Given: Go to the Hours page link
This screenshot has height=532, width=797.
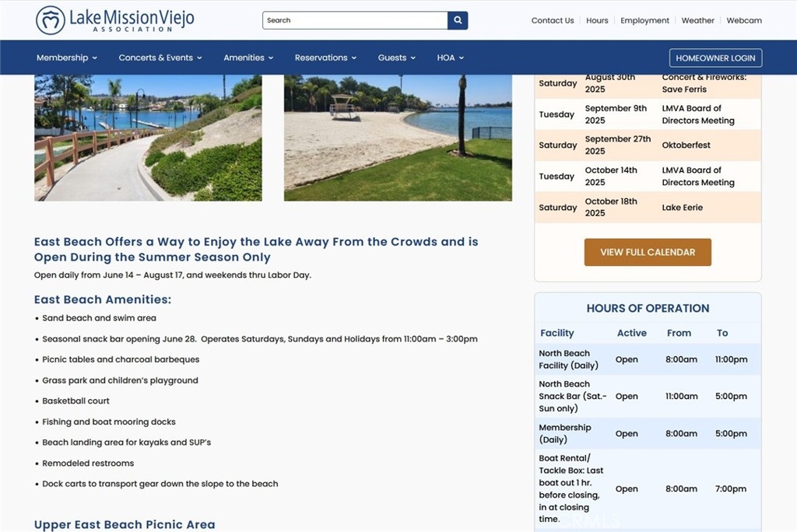Looking at the screenshot, I should click(597, 21).
